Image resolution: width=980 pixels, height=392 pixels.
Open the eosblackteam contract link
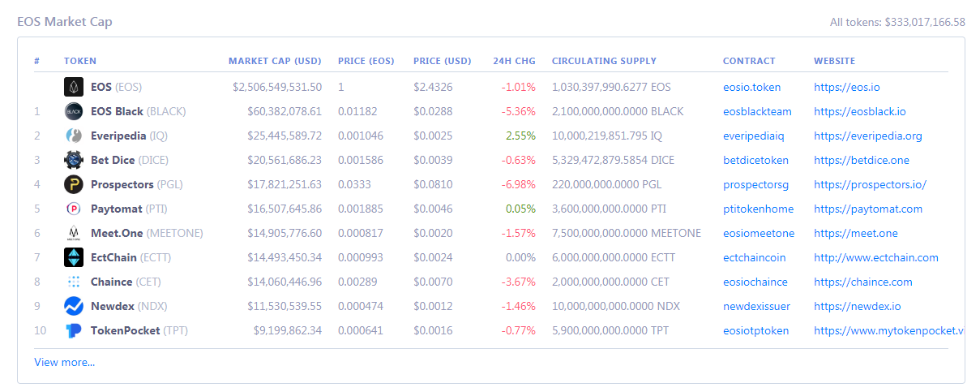click(x=757, y=111)
